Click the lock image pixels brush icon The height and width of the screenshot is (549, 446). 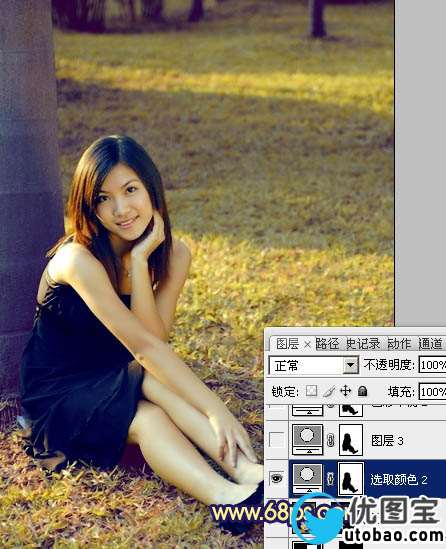click(329, 391)
